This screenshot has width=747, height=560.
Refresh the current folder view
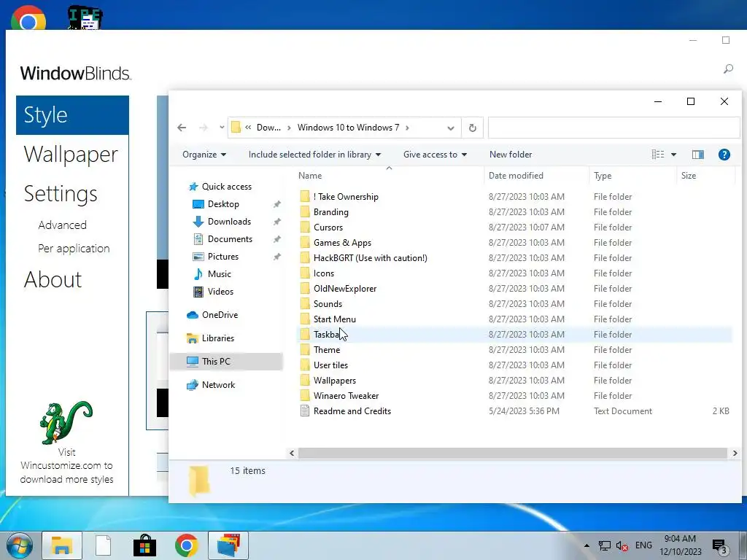pyautogui.click(x=472, y=128)
